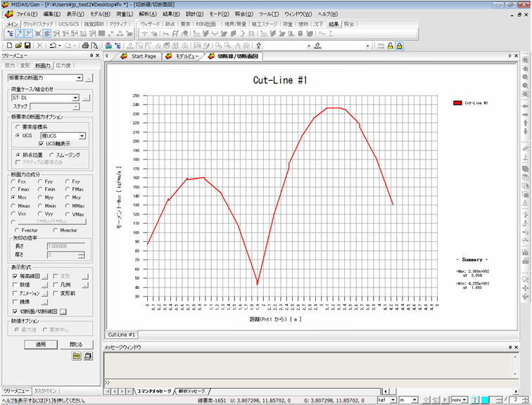Click the Start Page tab icon

pos(124,56)
